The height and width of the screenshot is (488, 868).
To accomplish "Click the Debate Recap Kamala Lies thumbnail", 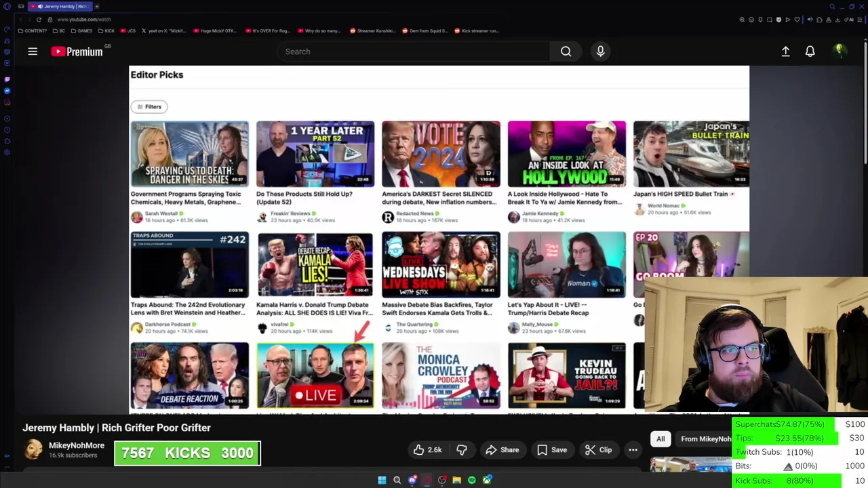I will pyautogui.click(x=315, y=265).
